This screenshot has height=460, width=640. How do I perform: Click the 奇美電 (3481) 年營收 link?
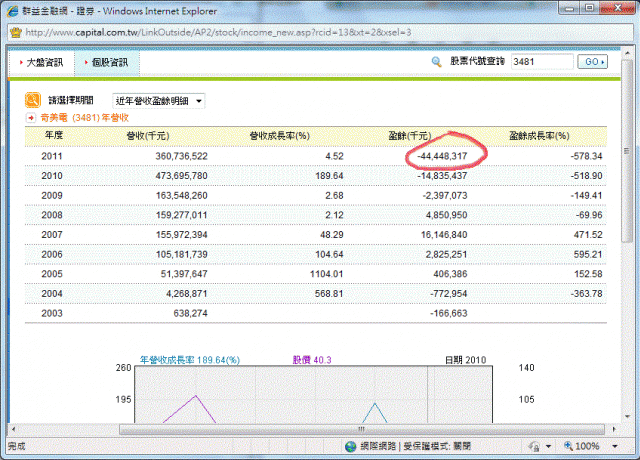coord(77,118)
